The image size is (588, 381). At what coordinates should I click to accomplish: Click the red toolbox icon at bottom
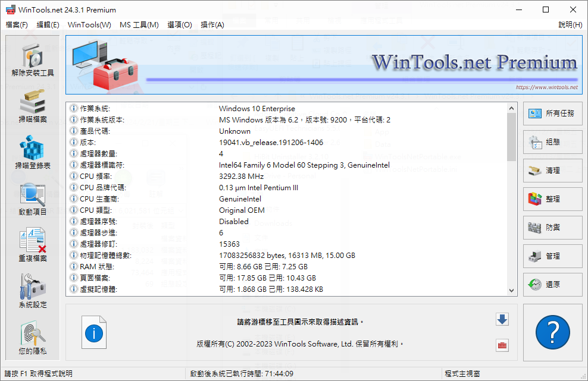click(502, 345)
